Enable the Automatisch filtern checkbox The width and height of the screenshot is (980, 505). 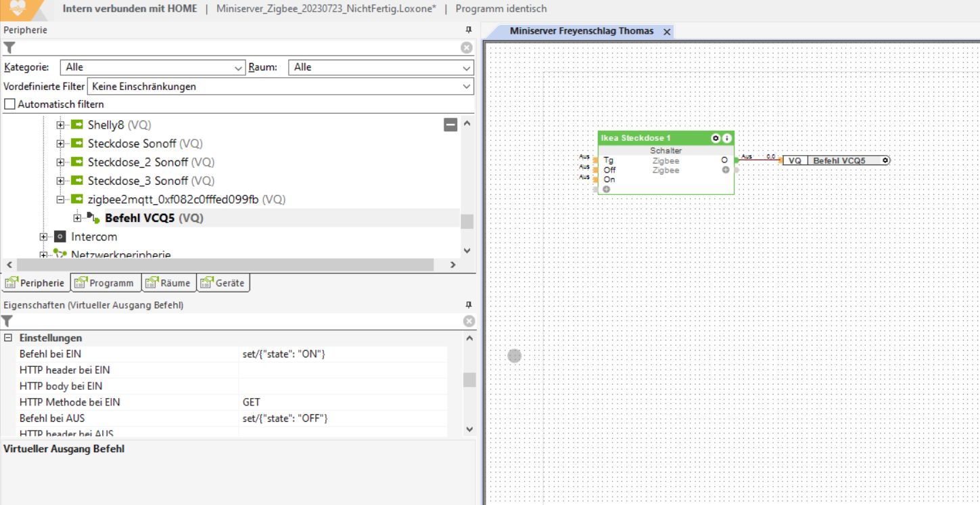(x=9, y=104)
